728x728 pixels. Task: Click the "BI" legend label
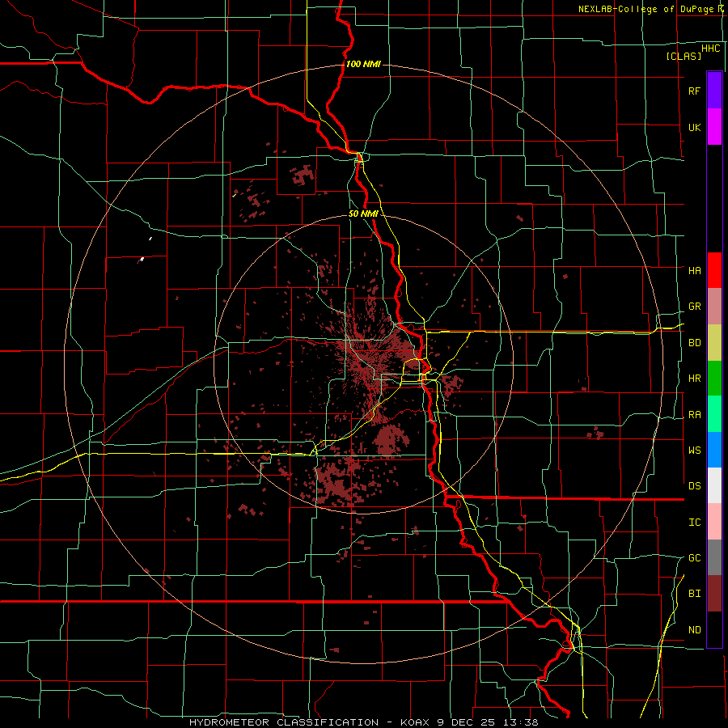[x=694, y=594]
